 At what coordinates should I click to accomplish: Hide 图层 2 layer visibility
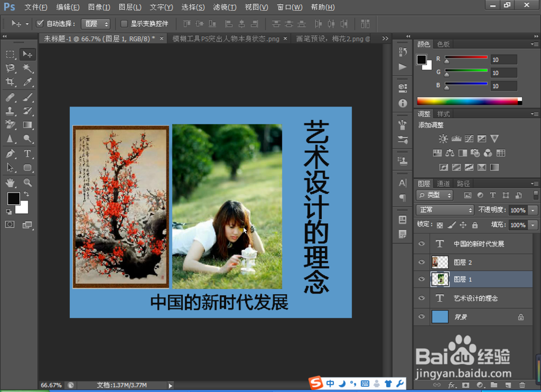(421, 262)
